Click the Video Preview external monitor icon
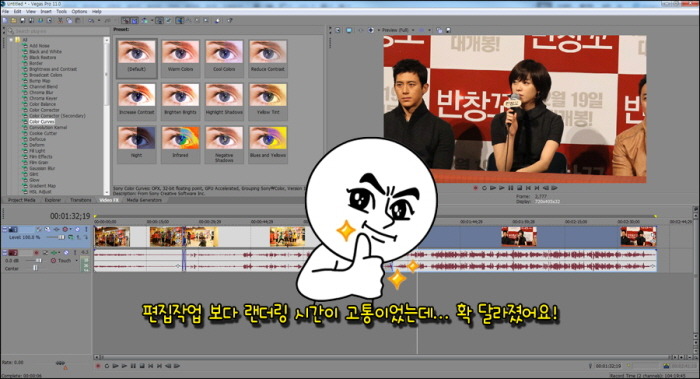The height and width of the screenshot is (379, 700). tap(349, 30)
